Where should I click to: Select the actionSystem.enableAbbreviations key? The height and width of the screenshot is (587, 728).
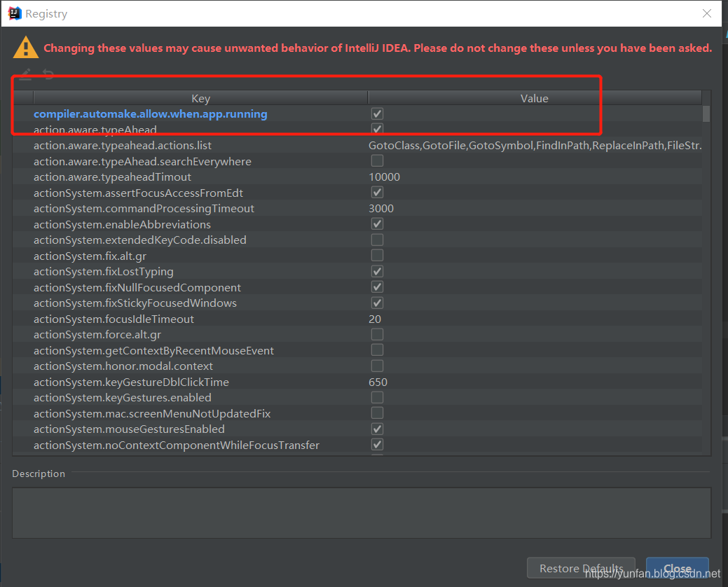pyautogui.click(x=122, y=224)
